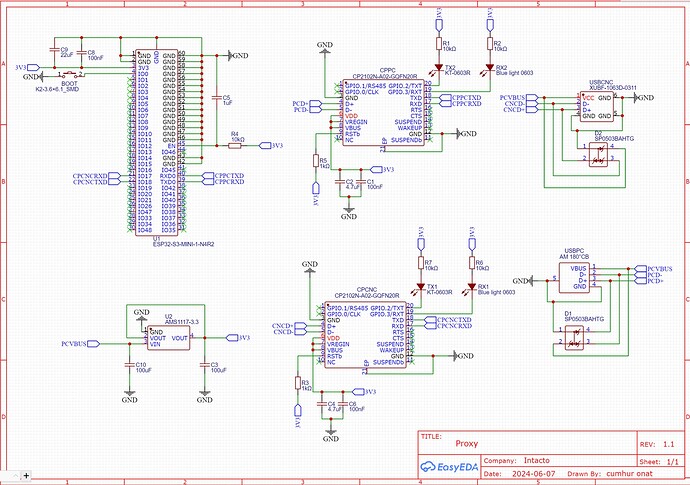Click the "ESP32-S3-MINI-1-N4R2" part label
This screenshot has height=485, width=690.
point(184,243)
